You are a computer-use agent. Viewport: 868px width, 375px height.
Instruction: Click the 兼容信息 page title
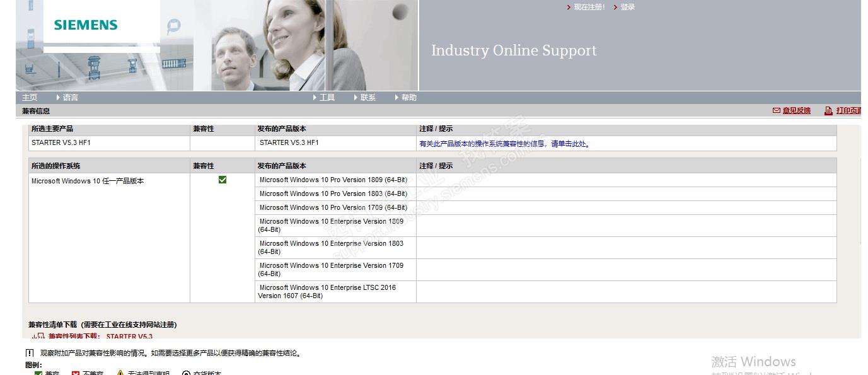[x=36, y=111]
